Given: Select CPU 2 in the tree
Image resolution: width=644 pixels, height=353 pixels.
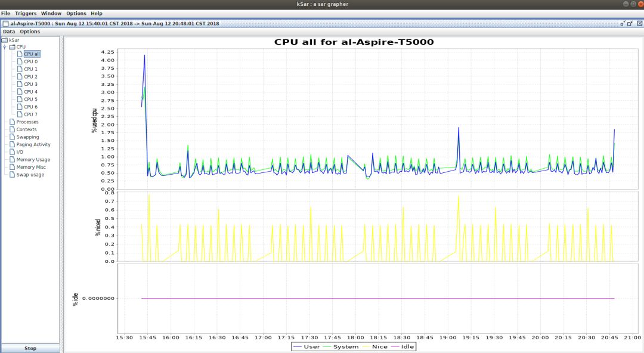Looking at the screenshot, I should (x=31, y=76).
